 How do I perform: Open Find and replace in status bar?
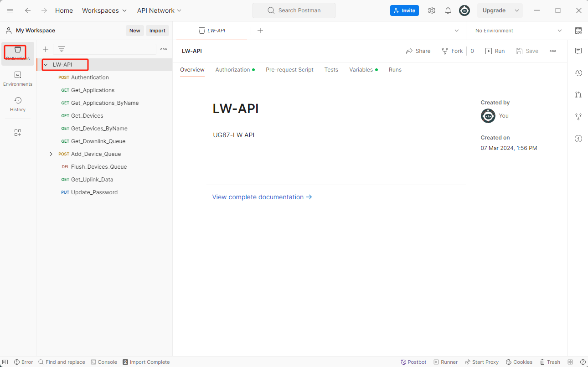pos(62,362)
